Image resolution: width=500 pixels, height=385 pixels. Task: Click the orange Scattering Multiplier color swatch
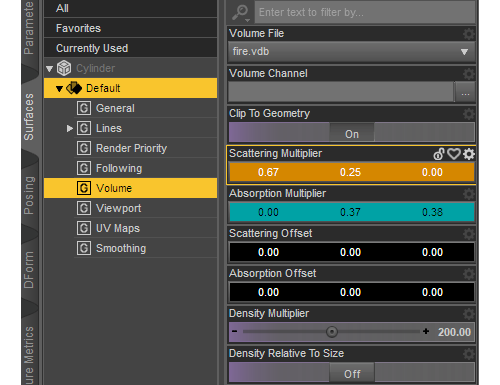coord(352,172)
